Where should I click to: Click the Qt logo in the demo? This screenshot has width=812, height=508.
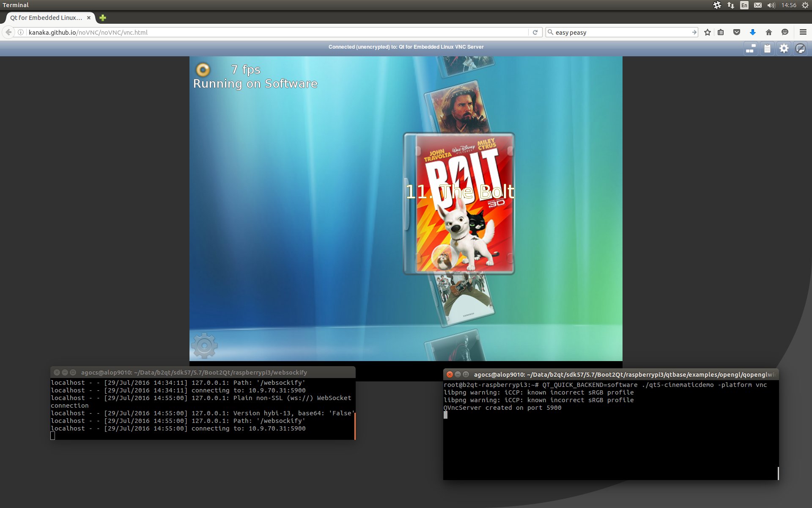[x=203, y=69]
